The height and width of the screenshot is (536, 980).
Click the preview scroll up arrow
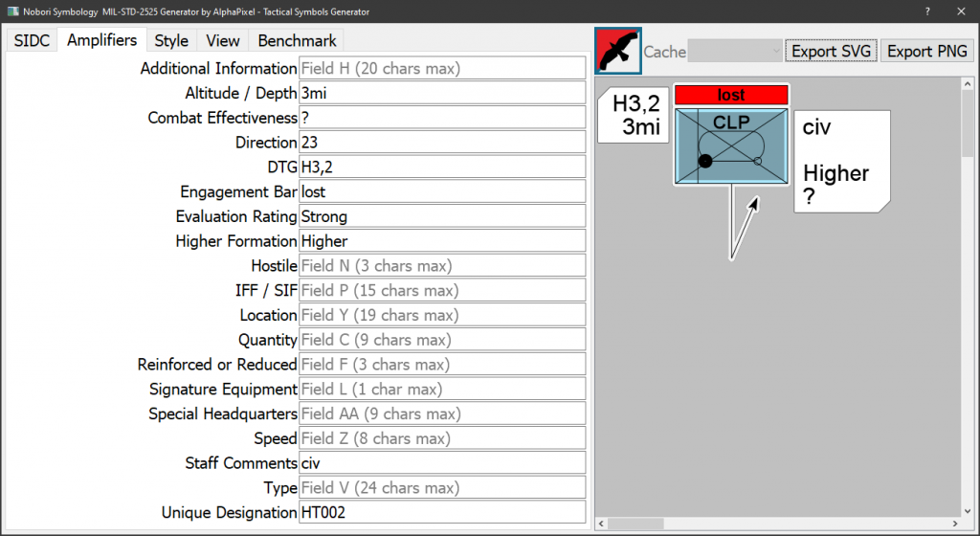pyautogui.click(x=968, y=83)
